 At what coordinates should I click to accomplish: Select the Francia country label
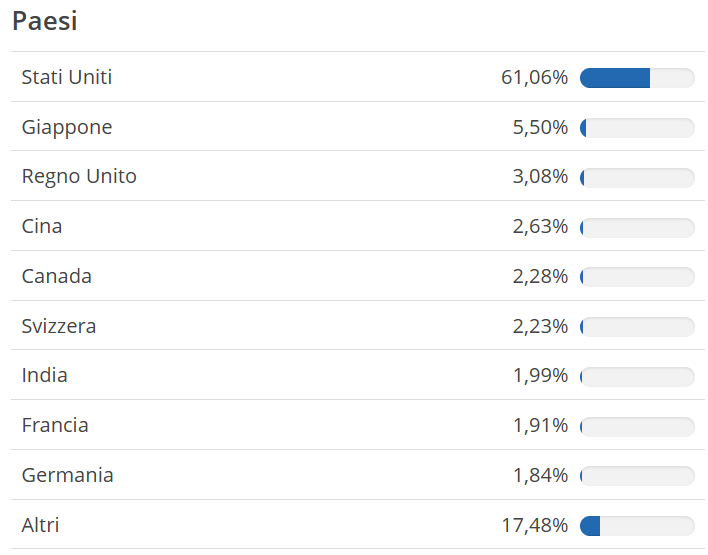55,425
